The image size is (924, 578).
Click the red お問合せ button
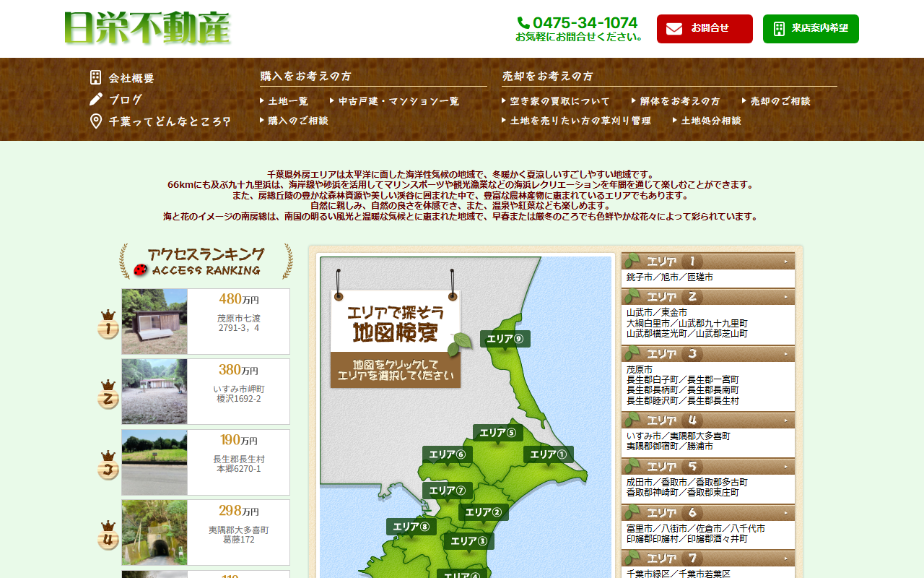(x=705, y=29)
